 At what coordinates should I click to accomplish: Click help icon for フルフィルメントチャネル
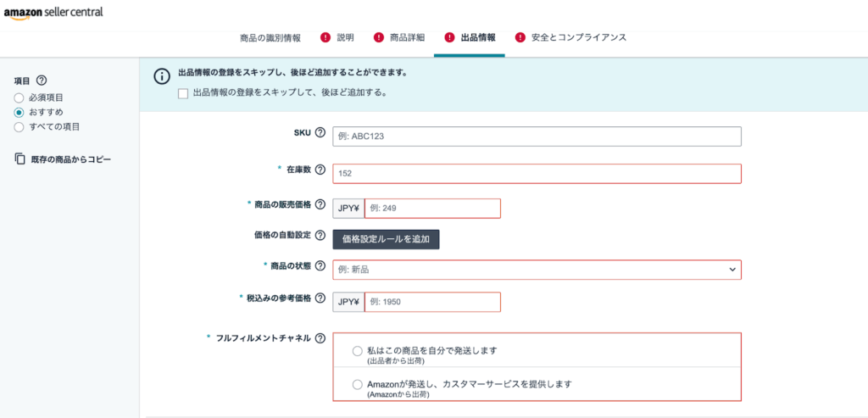coord(320,338)
